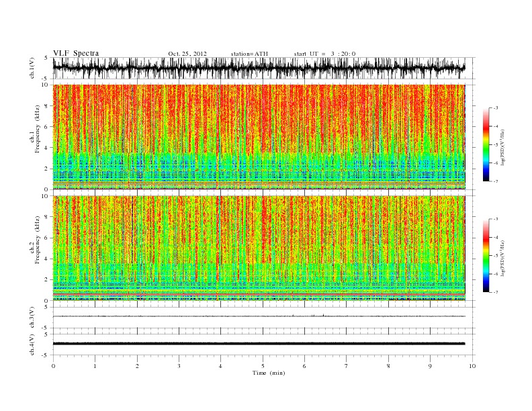Screen dimensions: 532x411
Task: Click the "ch.3(V)" axis label
Action: point(32,319)
